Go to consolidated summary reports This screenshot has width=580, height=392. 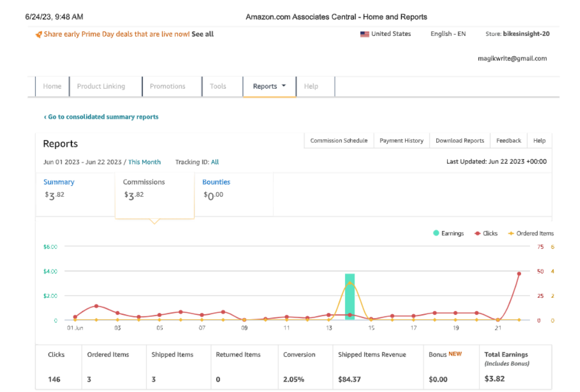[101, 117]
